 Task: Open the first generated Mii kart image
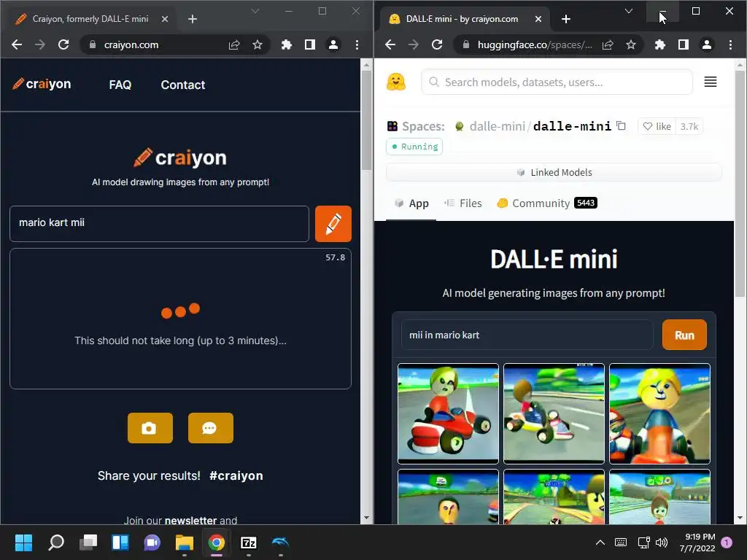point(448,413)
